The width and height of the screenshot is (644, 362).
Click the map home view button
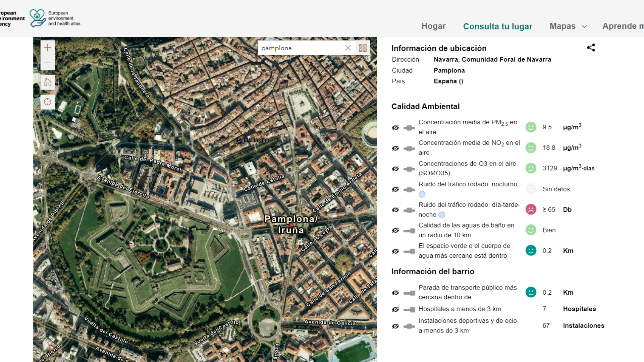(48, 82)
